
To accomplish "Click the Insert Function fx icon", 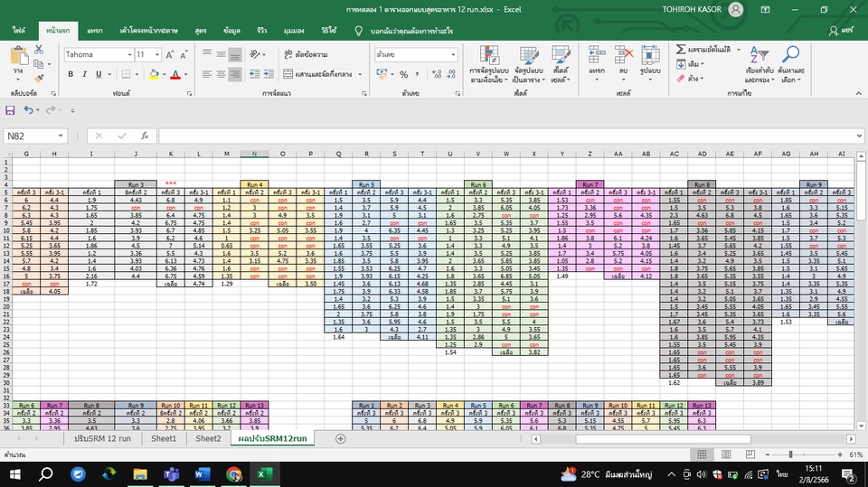I will pyautogui.click(x=145, y=136).
